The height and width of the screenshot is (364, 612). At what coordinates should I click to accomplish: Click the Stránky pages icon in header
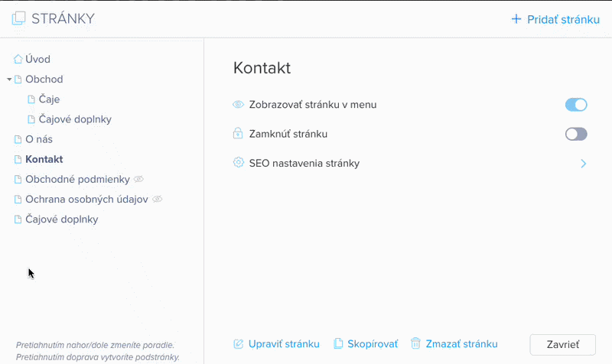[x=19, y=19]
